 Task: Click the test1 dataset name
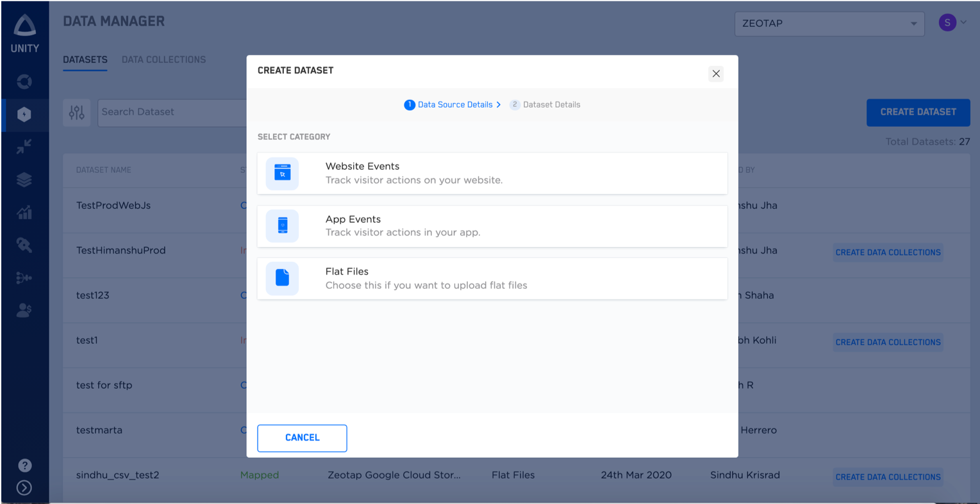tap(87, 340)
